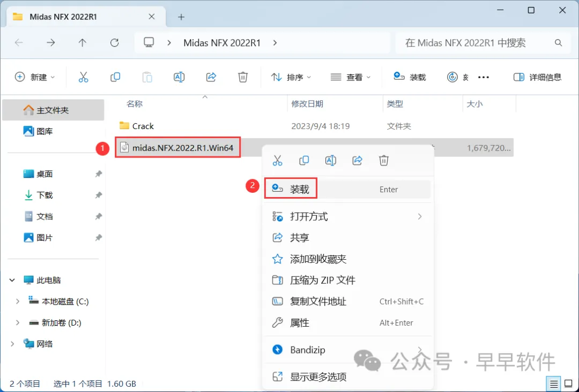Click the Rename icon in context menu
This screenshot has height=392, width=579.
click(330, 161)
